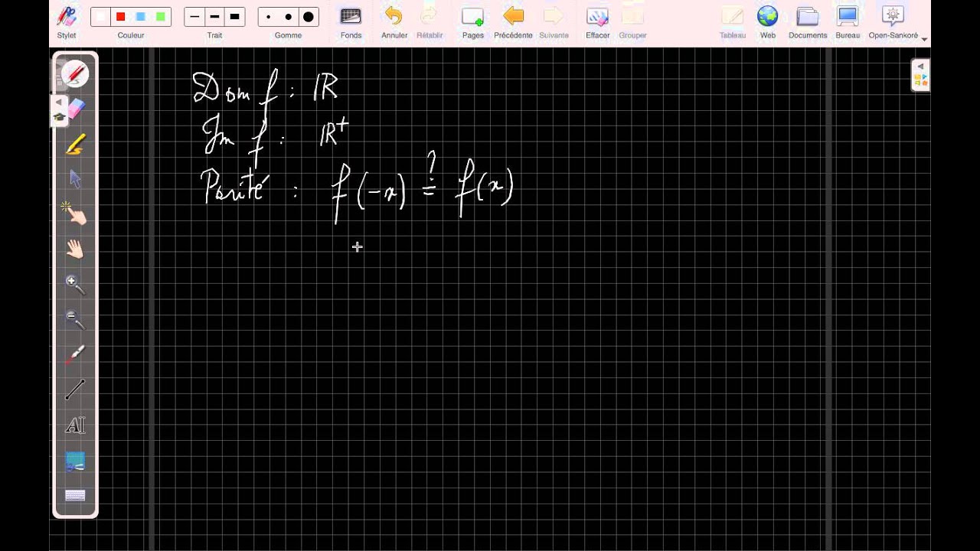Show the Bureau desktop mode
The height and width of the screenshot is (551, 980).
coord(848,21)
